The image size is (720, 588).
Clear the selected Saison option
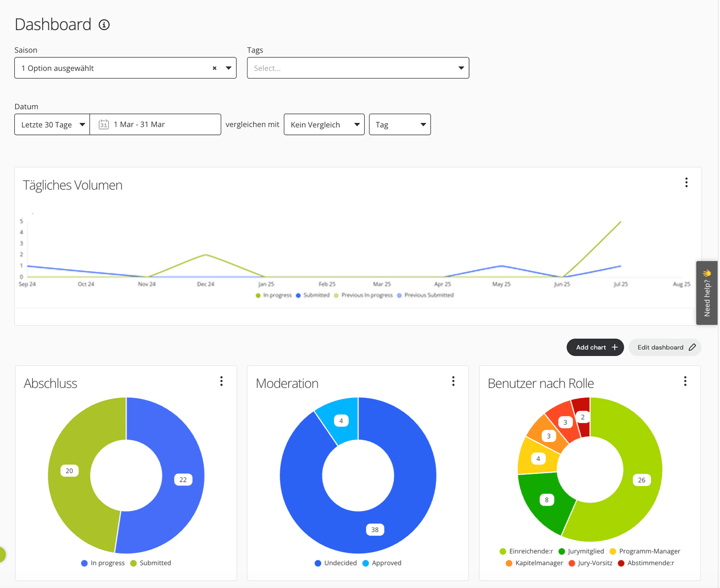(x=214, y=68)
